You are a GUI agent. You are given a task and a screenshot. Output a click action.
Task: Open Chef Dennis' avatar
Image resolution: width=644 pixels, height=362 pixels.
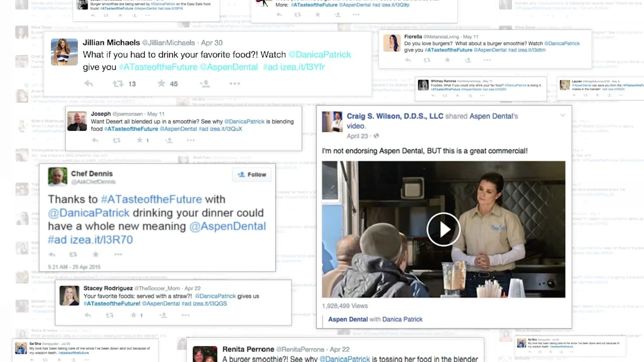pos(58,176)
